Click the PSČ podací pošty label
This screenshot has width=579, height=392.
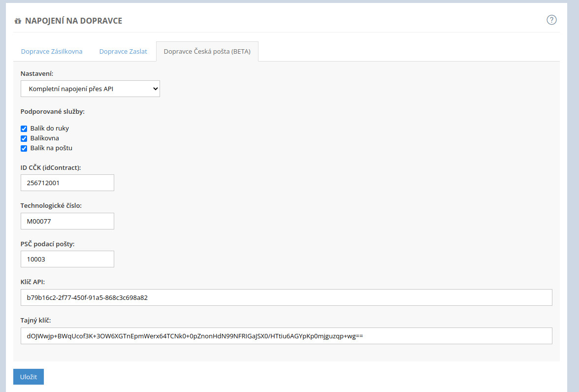(x=47, y=244)
